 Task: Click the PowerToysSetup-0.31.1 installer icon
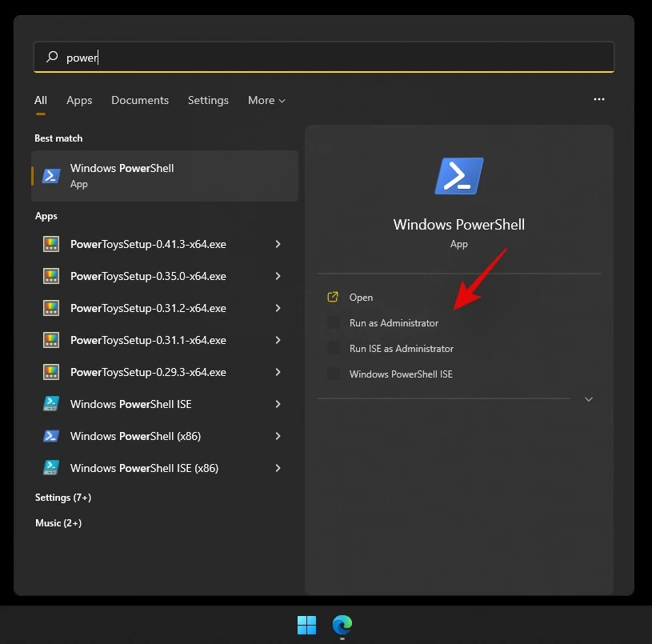click(51, 340)
